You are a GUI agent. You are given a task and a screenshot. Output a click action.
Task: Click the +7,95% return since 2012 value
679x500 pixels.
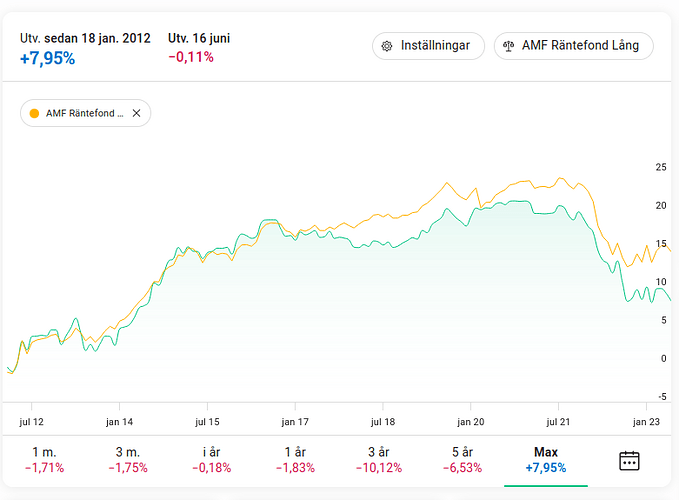[48, 58]
